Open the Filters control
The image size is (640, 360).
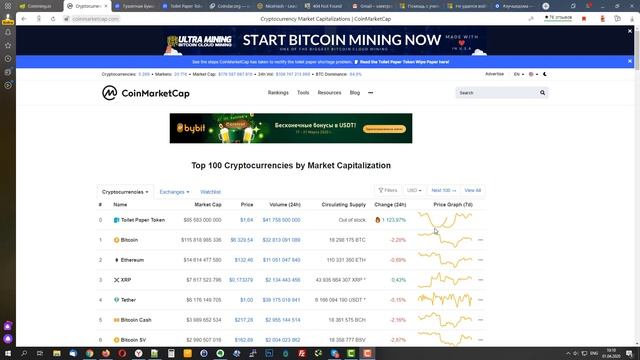[388, 190]
